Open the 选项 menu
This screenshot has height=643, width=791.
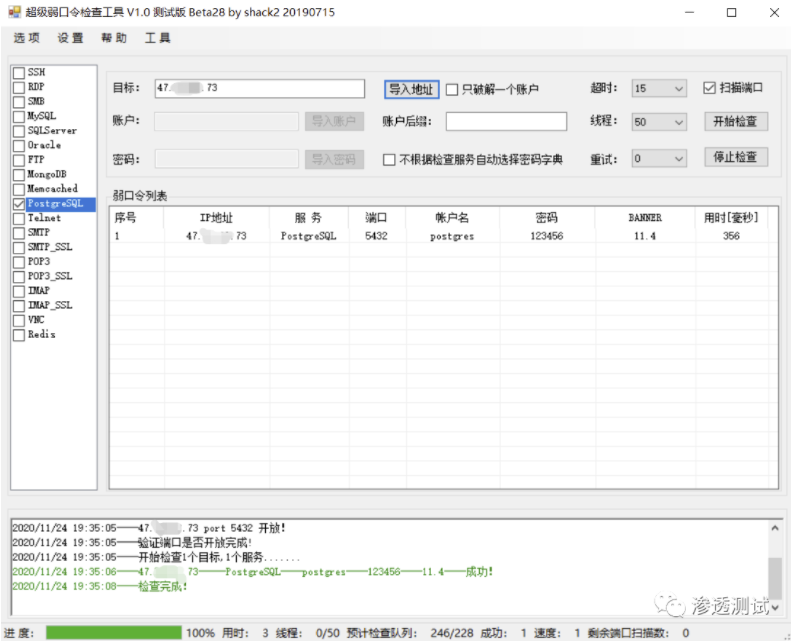coord(27,39)
